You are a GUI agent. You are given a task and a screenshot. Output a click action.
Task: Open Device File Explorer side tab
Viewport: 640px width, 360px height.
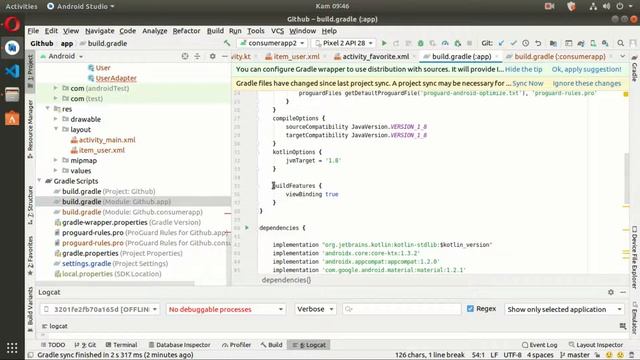[634, 257]
